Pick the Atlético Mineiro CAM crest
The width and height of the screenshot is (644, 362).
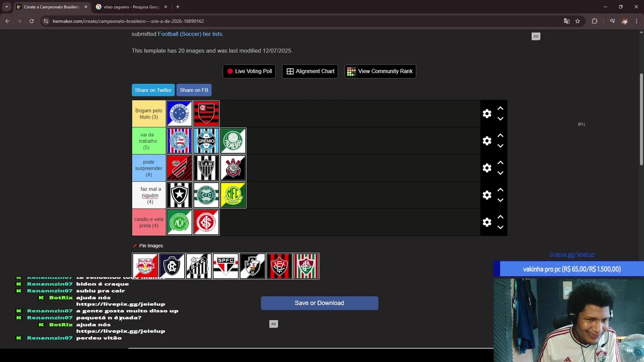pyautogui.click(x=206, y=168)
